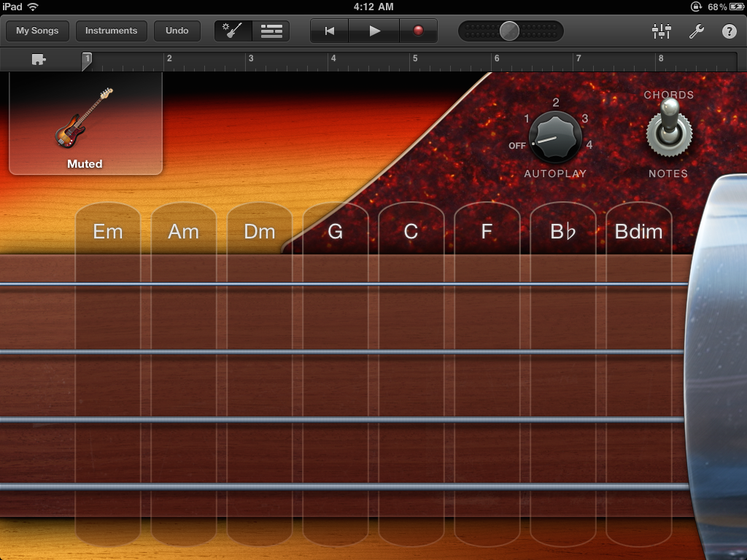Screen dimensions: 747x560
Task: Open song settings wrench icon
Action: [x=697, y=31]
